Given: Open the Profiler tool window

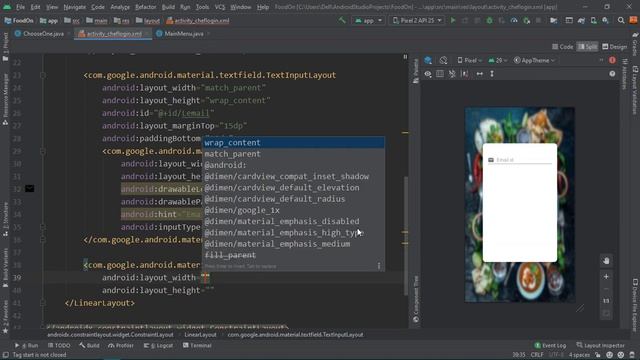Looking at the screenshot, I should (121, 345).
